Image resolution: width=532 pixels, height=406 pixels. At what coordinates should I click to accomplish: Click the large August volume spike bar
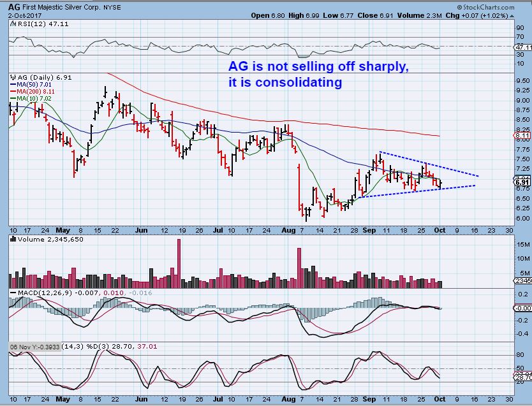[x=299, y=268]
